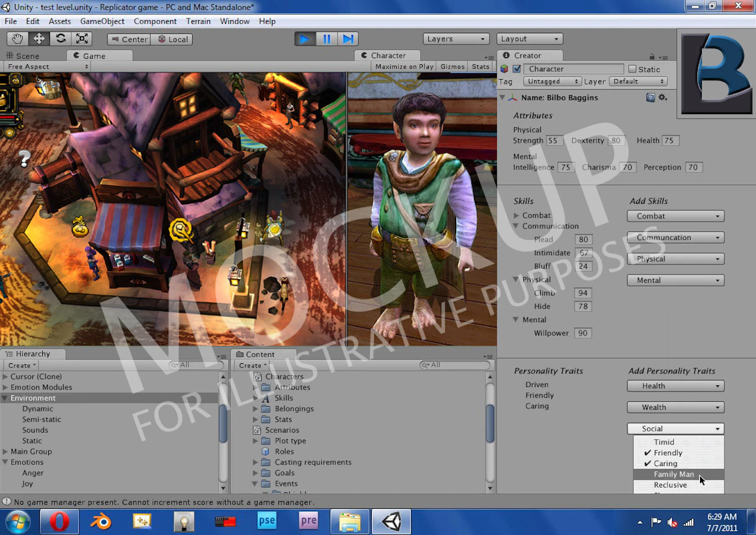Open the Add Skills Combat dropdown

tap(675, 216)
